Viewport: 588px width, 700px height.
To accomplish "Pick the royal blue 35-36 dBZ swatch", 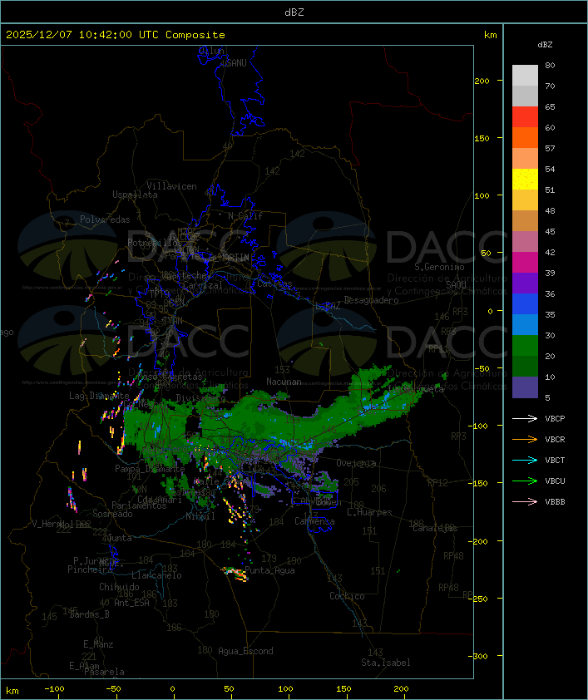I will (x=525, y=303).
